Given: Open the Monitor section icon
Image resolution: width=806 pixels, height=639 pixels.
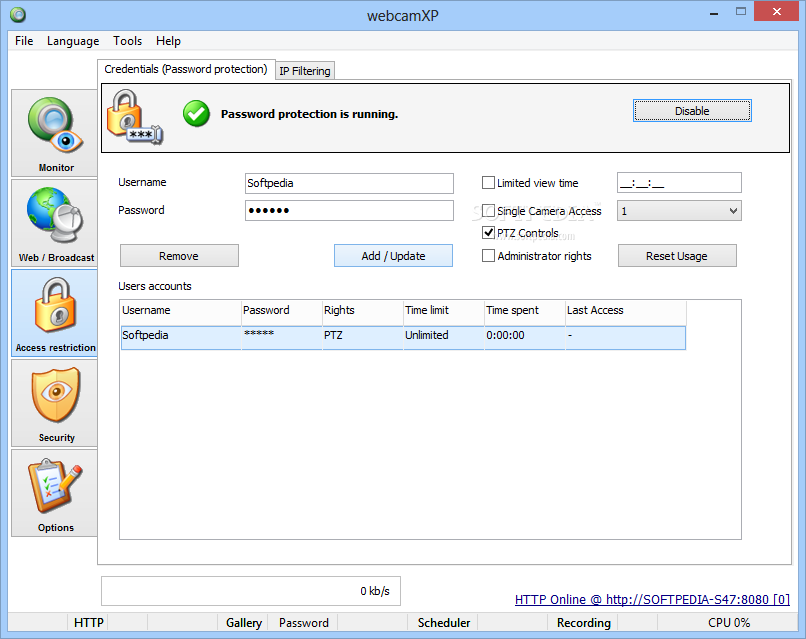Looking at the screenshot, I should point(54,133).
